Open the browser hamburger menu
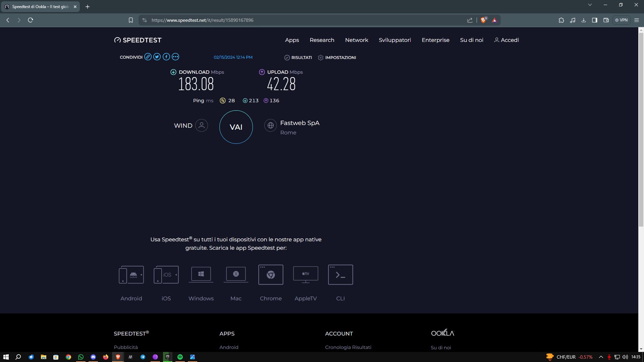 pyautogui.click(x=636, y=20)
